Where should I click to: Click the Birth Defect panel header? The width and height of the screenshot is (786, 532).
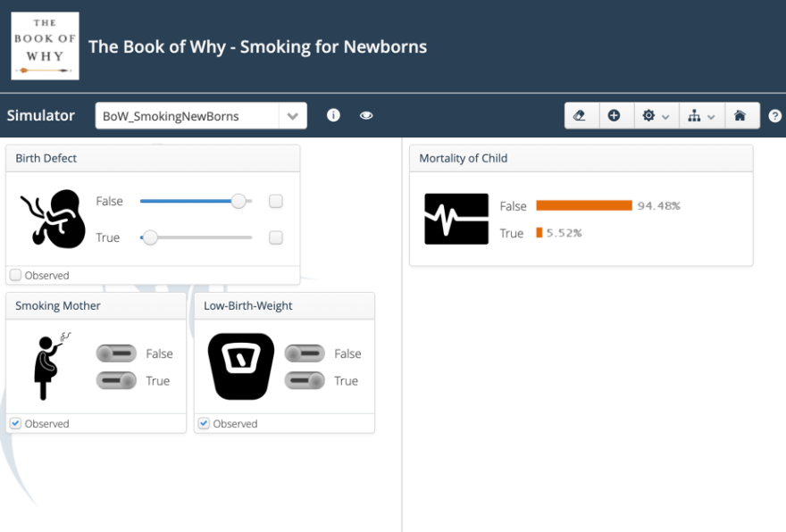click(46, 158)
